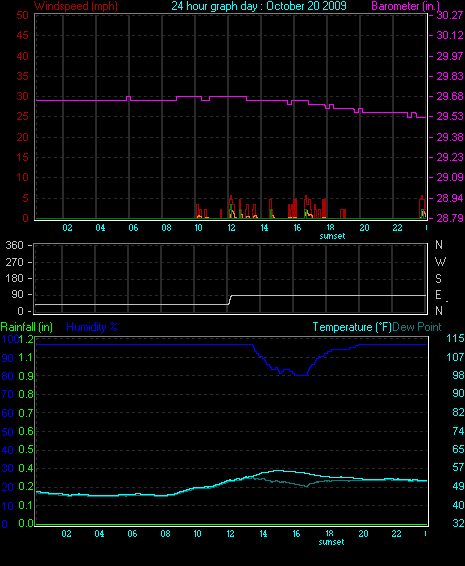Click the 06 hour tick on bottom graph
This screenshot has width=465, height=566.
[x=132, y=534]
